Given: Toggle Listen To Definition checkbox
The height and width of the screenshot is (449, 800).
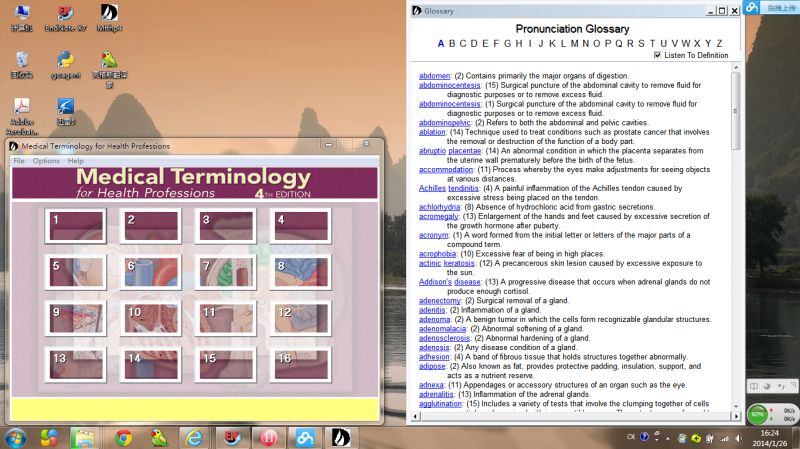Looking at the screenshot, I should 657,55.
